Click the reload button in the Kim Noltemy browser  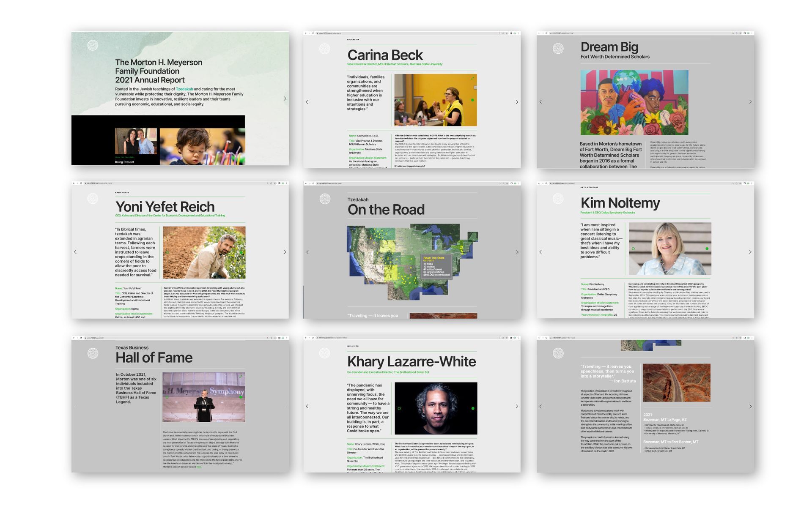point(546,183)
